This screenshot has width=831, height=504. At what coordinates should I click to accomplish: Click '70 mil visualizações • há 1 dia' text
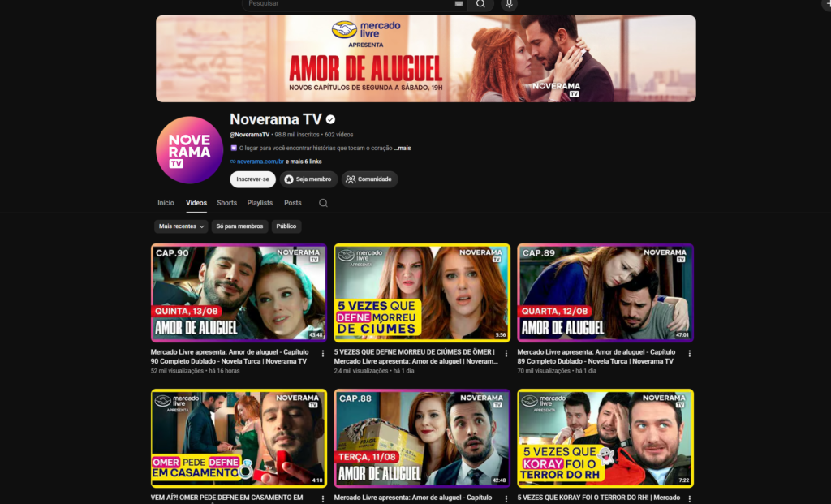[557, 371]
